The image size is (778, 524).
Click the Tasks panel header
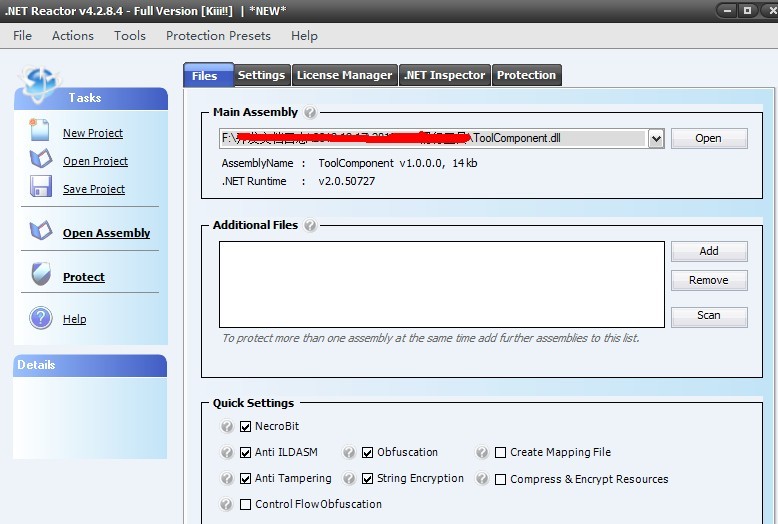point(91,98)
